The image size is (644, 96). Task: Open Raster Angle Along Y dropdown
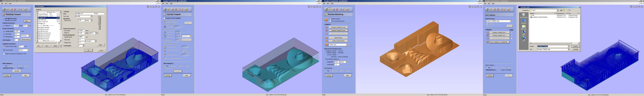(24, 50)
